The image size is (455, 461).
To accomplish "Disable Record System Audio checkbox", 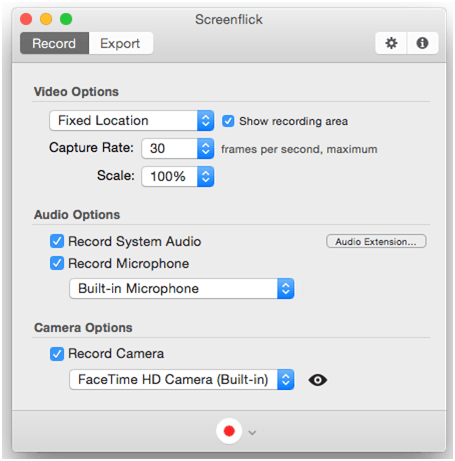I will (x=57, y=241).
